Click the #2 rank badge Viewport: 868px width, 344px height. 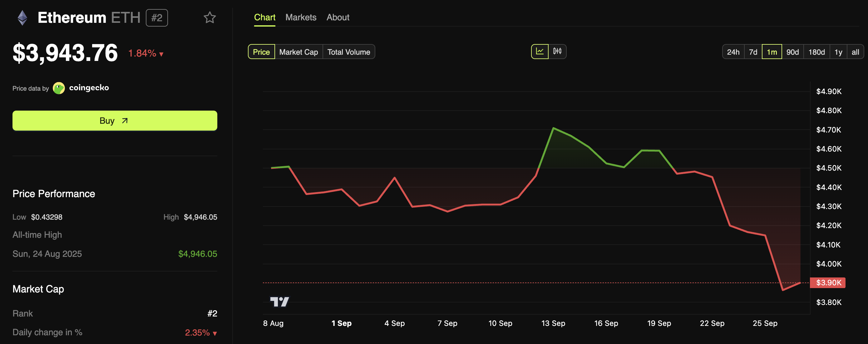pyautogui.click(x=157, y=18)
